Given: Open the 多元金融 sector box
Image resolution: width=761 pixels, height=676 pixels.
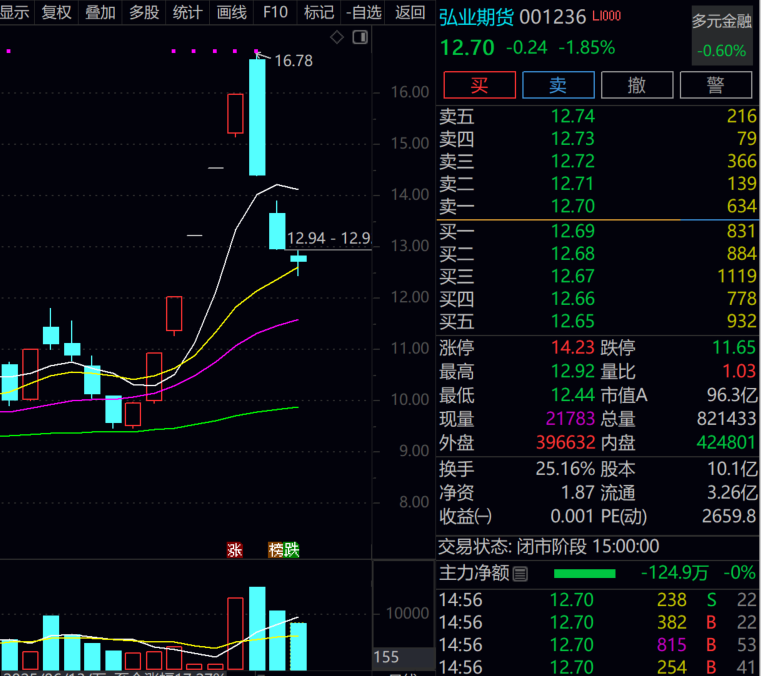Looking at the screenshot, I should [x=722, y=36].
